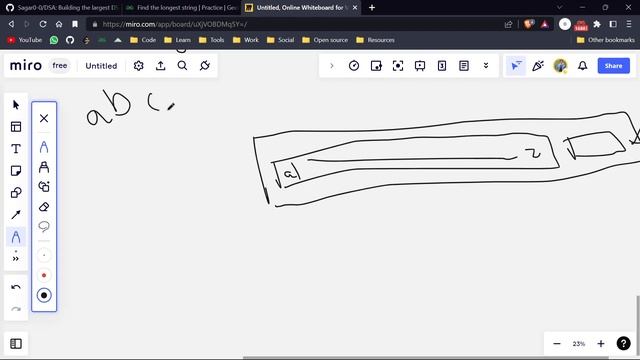This screenshot has width=640, height=360.
Task: Switch to Find the longest string tab
Action: [x=182, y=7]
